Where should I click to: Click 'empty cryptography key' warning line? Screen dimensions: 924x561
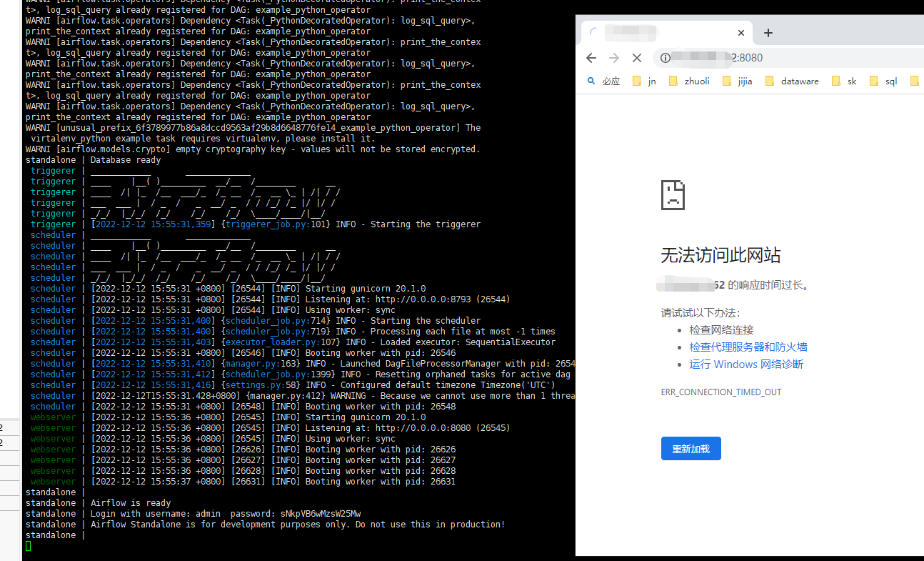tap(253, 149)
